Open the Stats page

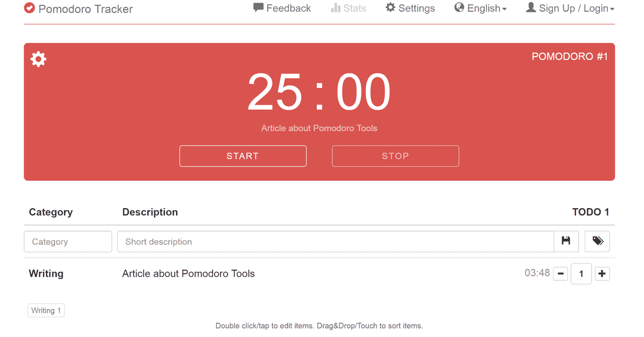(x=348, y=8)
